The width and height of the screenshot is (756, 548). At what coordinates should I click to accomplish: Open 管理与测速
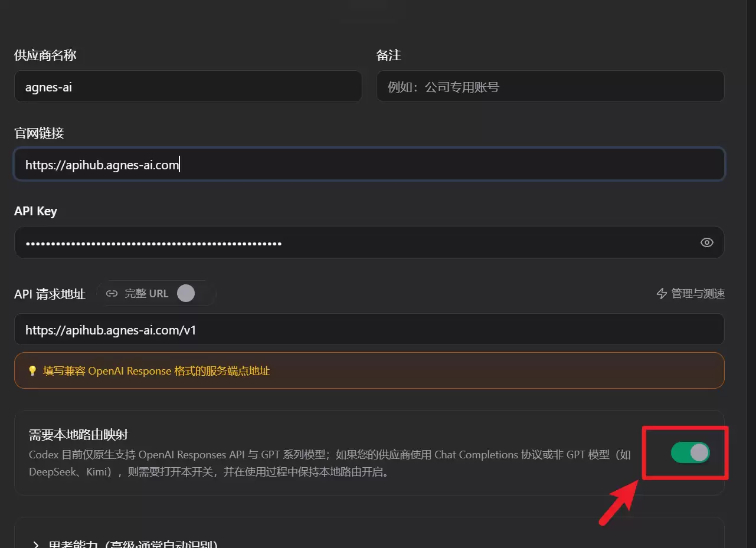click(x=690, y=293)
